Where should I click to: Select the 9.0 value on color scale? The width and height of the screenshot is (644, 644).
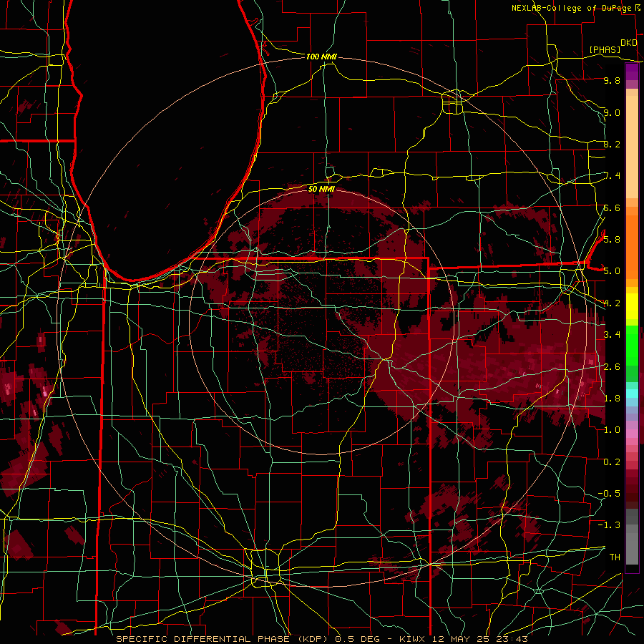point(612,112)
